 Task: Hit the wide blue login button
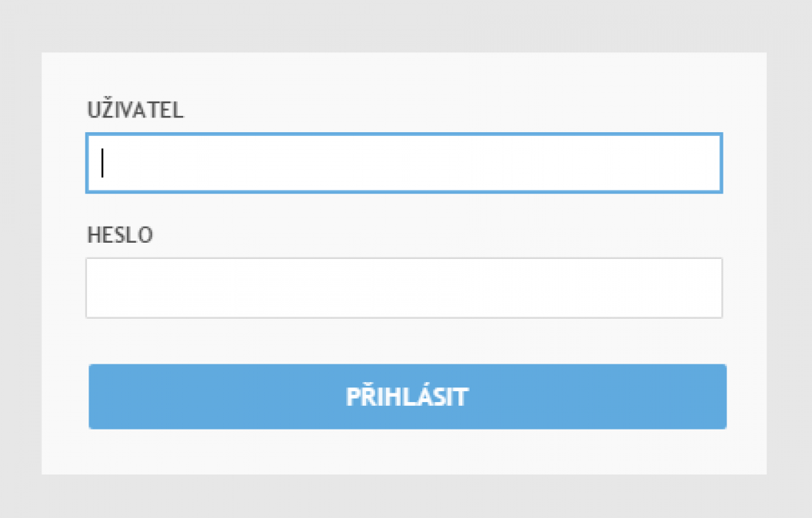tap(407, 396)
